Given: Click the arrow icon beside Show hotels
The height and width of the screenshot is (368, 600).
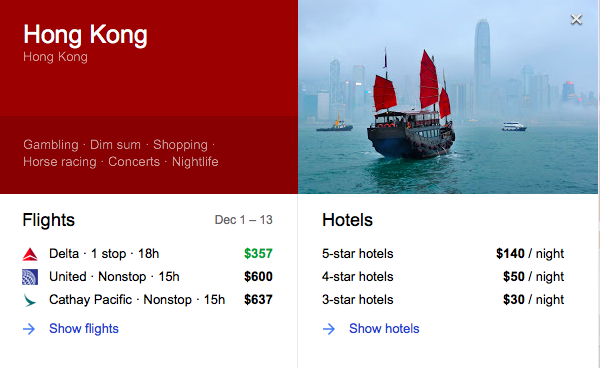Looking at the screenshot, I should point(329,329).
